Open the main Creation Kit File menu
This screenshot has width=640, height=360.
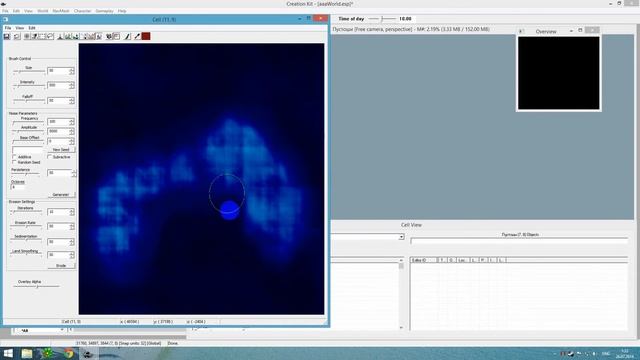(x=5, y=11)
